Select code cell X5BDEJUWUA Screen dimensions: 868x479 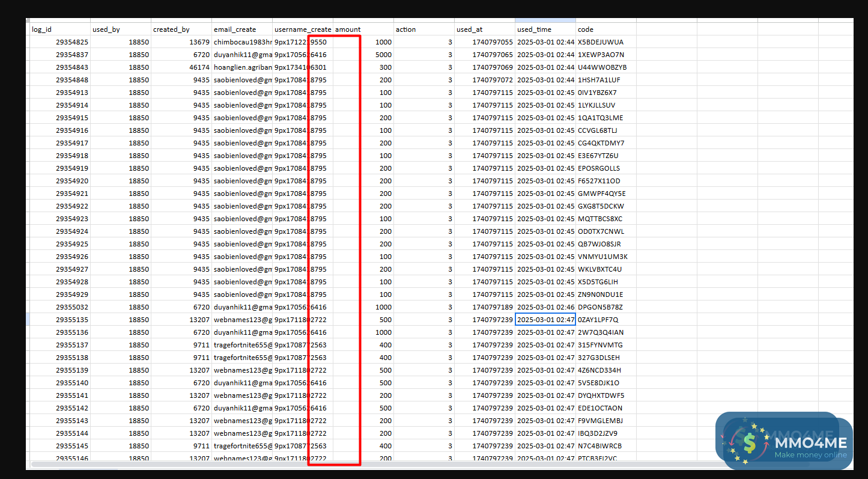[606, 42]
